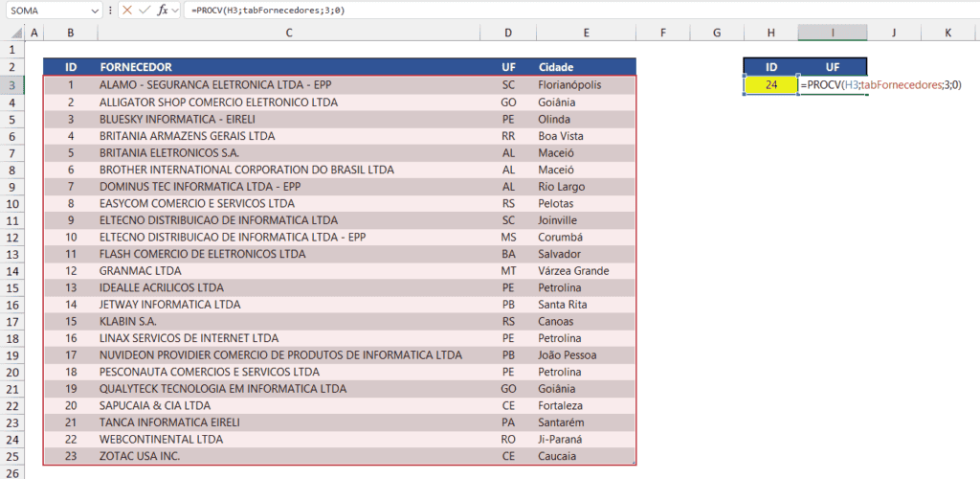Select WEBCONTINENTAL LTDA cell
The height and width of the screenshot is (479, 980).
289,440
